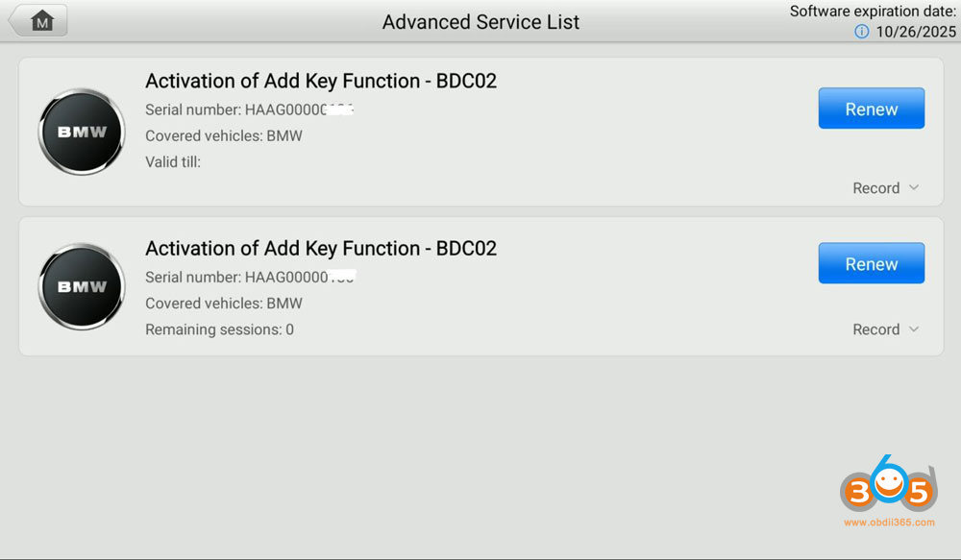Select serial number in the Remaining sessions card
This screenshot has width=961, height=560.
point(250,277)
